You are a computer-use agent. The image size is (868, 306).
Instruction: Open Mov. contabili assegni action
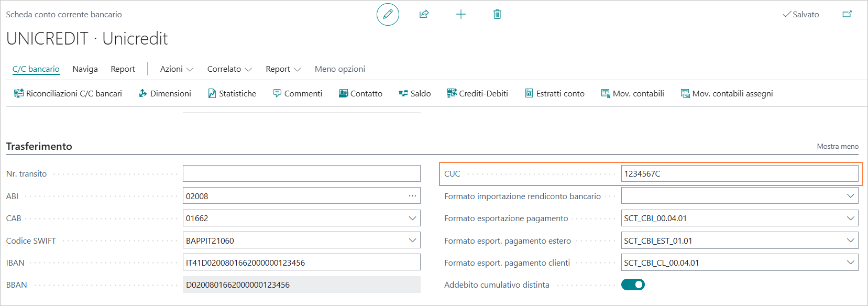click(727, 93)
